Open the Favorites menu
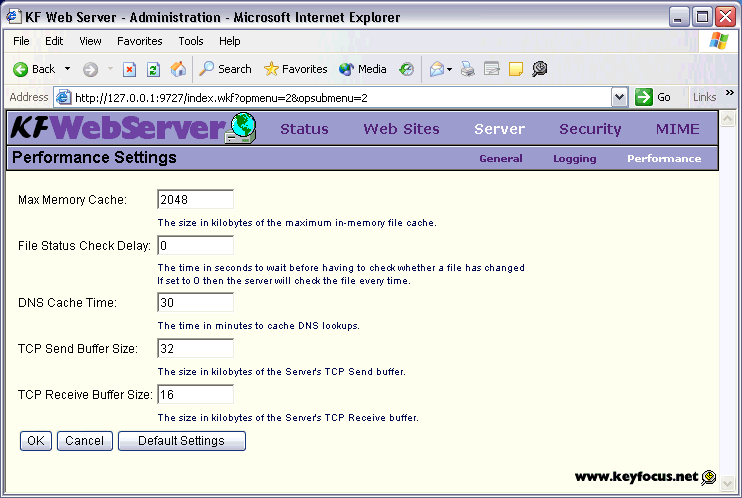Viewport: 742px width, 498px height. pyautogui.click(x=140, y=41)
